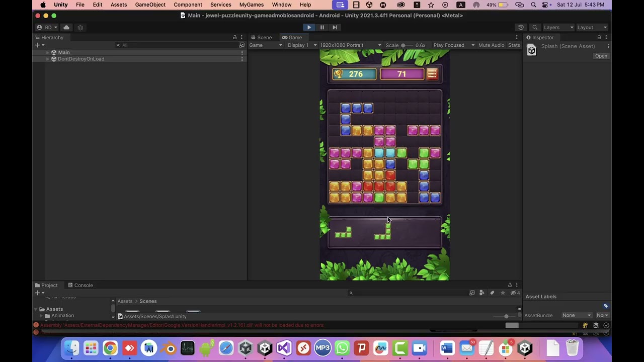Click the console error message in status bar
The image size is (644, 362).
(183, 325)
